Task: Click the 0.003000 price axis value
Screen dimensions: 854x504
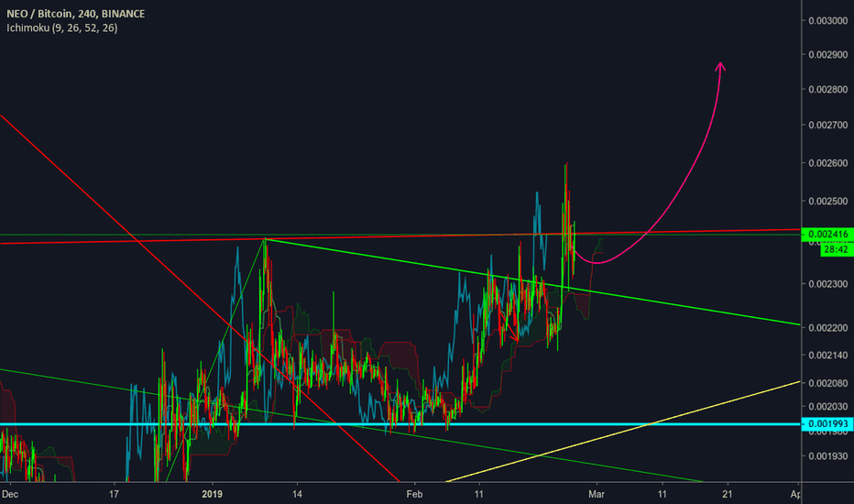Action: (x=827, y=21)
